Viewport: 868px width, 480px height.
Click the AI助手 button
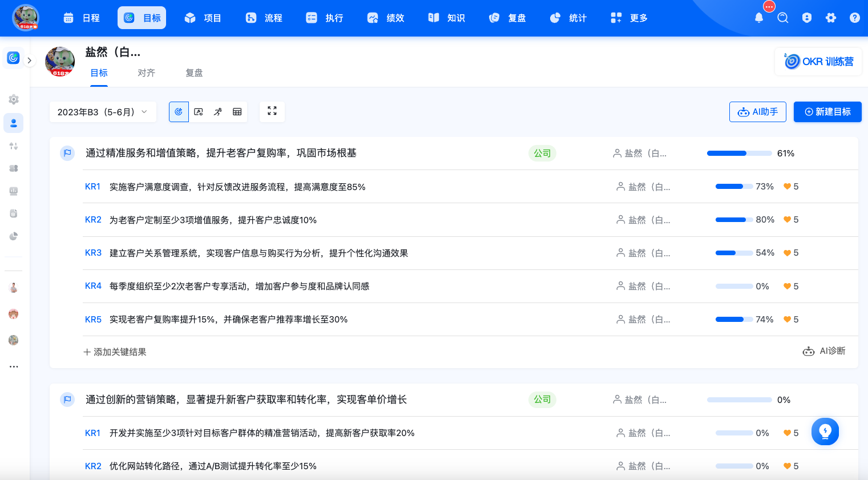[758, 112]
